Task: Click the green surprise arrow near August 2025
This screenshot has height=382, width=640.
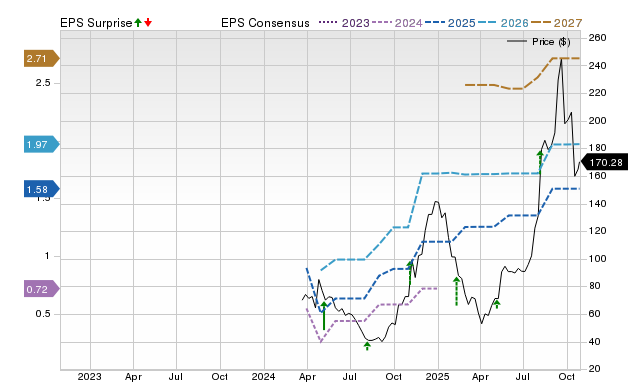Action: click(540, 162)
